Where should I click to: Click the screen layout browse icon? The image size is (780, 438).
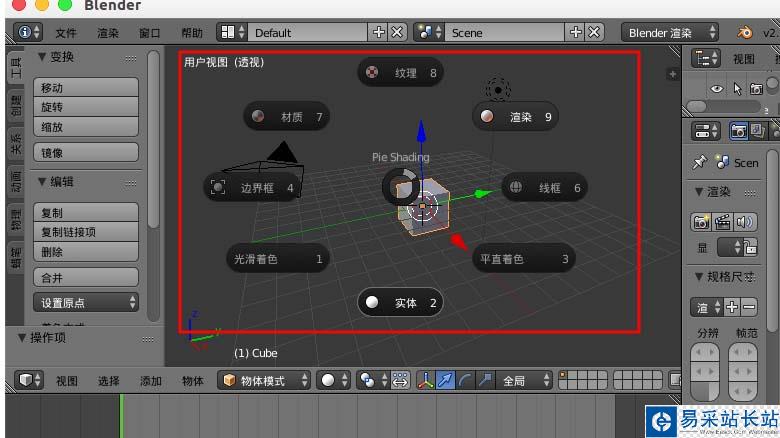(232, 32)
